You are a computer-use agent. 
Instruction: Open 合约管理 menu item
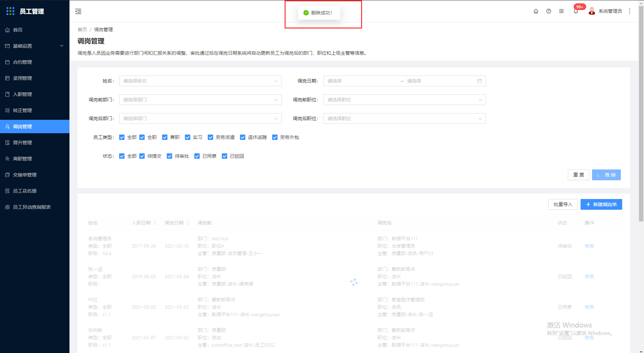[35, 62]
